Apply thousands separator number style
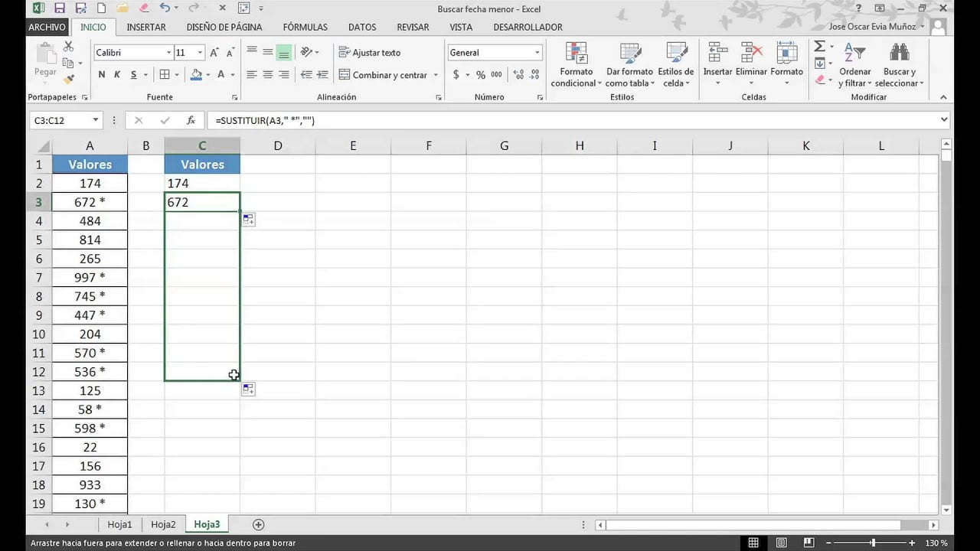The height and width of the screenshot is (551, 980). point(497,75)
